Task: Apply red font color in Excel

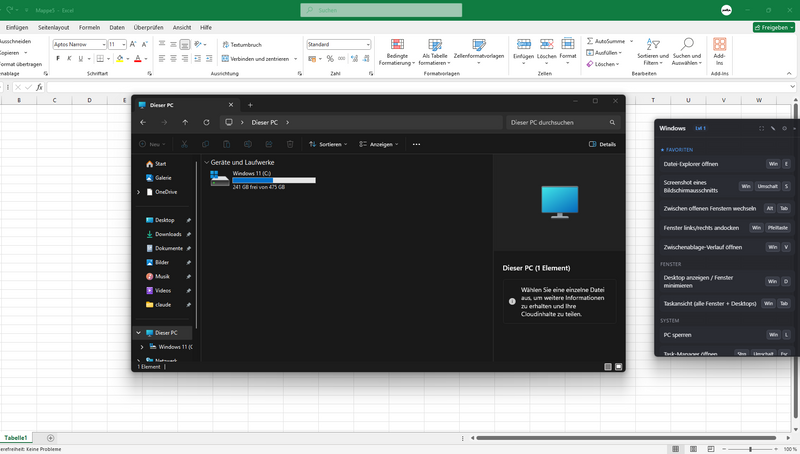Action: [x=138, y=59]
